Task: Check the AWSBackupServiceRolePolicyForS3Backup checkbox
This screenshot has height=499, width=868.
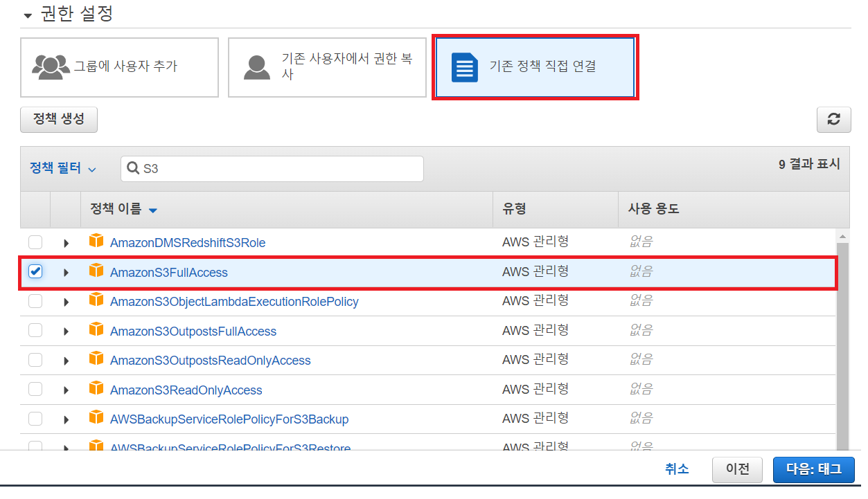Action: click(35, 419)
